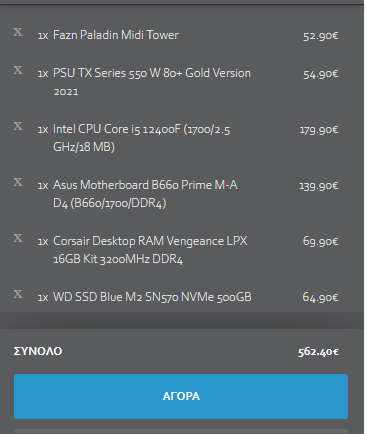Open Corsair Desktop RAM Vengeance product
366x434 pixels.
150,250
